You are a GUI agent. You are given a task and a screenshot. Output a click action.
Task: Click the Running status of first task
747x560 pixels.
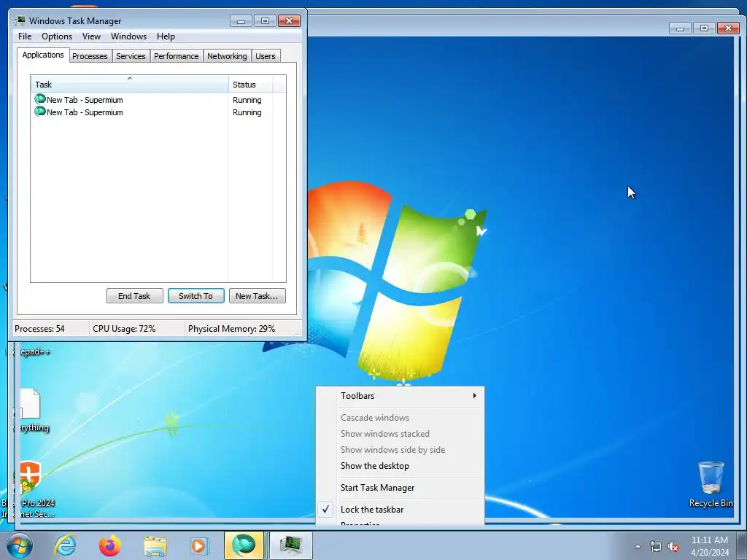pyautogui.click(x=247, y=100)
